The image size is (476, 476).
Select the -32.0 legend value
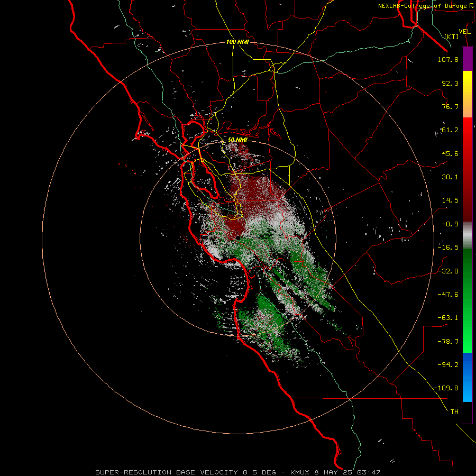(x=448, y=271)
